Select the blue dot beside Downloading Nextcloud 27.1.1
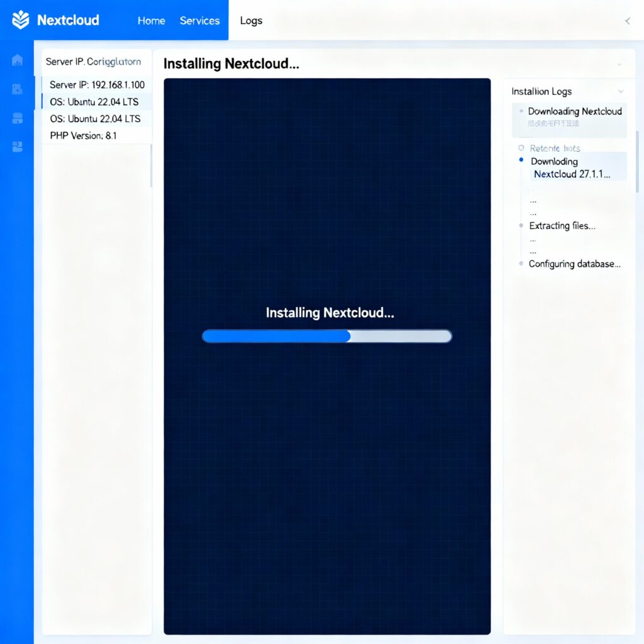Screen dimensions: 644x644 521,160
